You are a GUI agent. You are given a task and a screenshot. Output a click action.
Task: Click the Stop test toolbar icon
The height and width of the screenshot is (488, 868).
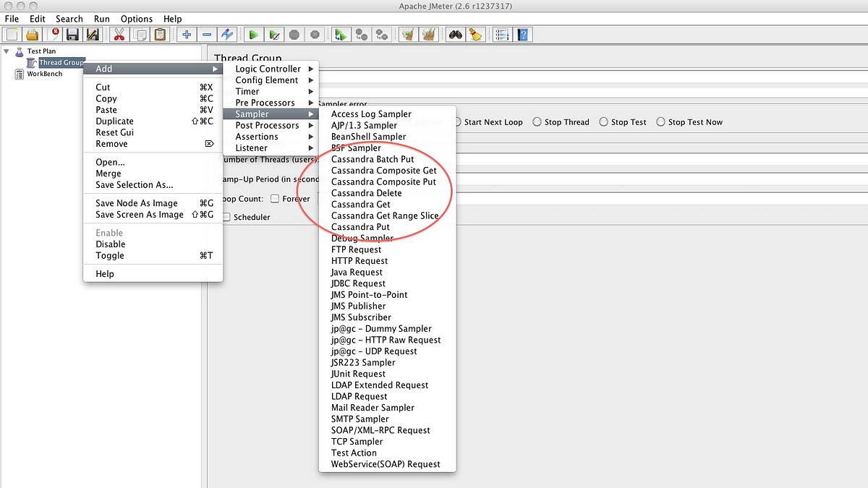point(294,34)
